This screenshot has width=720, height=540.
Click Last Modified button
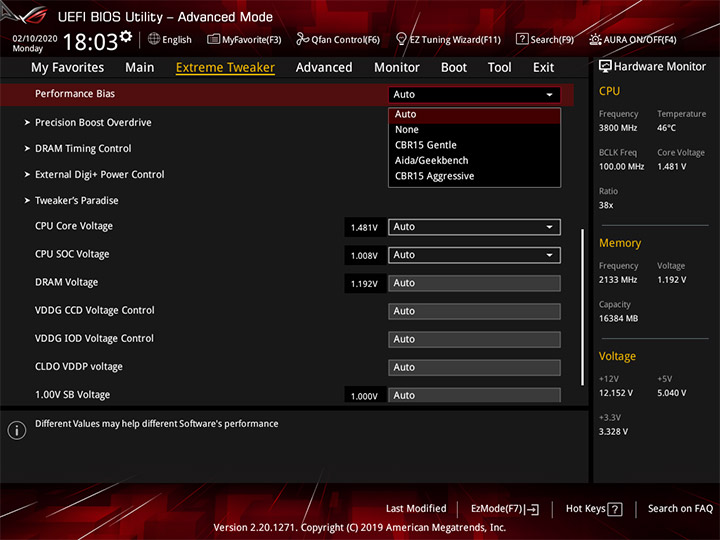[416, 509]
